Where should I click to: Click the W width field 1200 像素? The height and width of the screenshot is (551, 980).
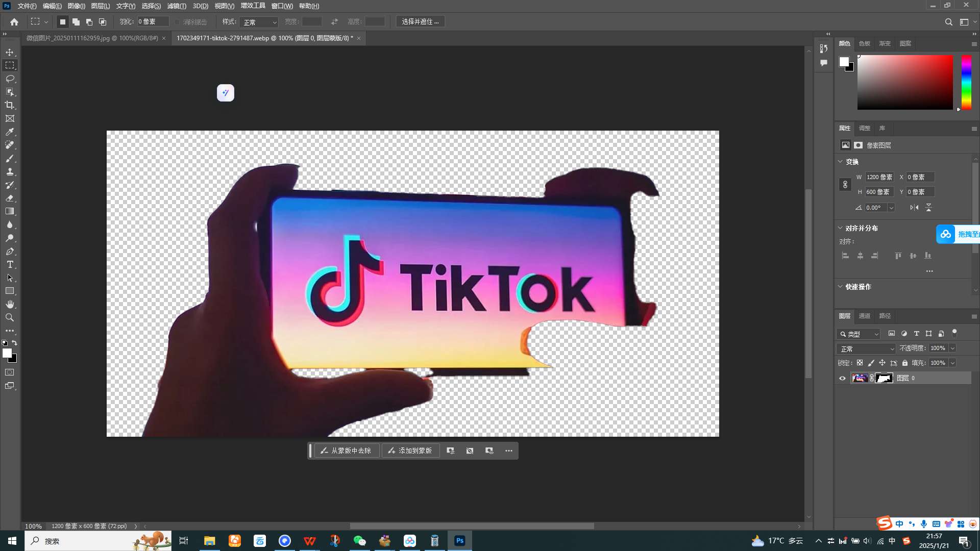coord(879,177)
